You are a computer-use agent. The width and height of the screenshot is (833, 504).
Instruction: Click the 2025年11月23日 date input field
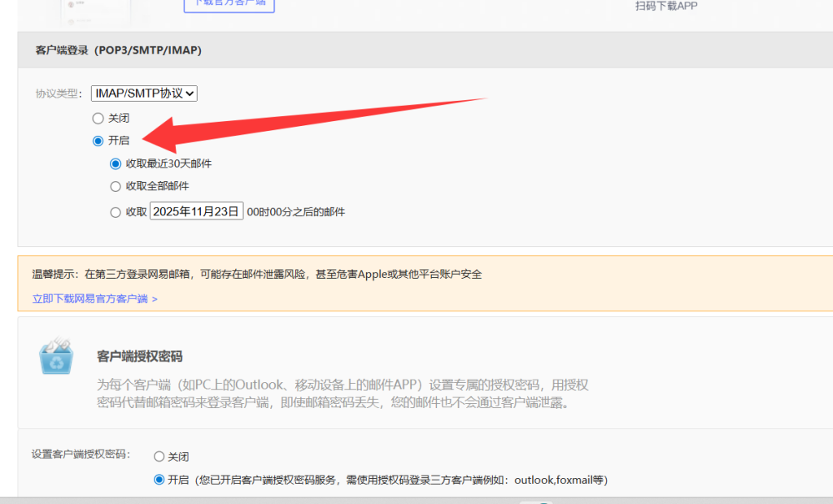[x=196, y=212]
